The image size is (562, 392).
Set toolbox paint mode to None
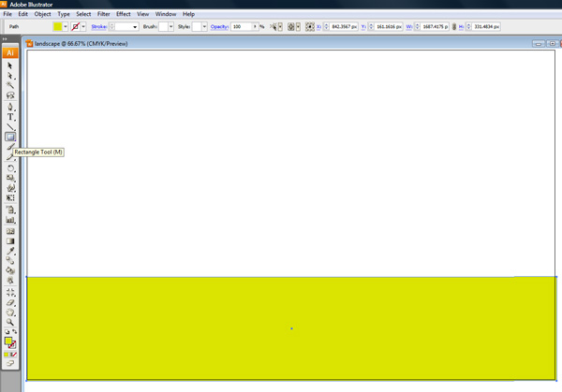14,355
